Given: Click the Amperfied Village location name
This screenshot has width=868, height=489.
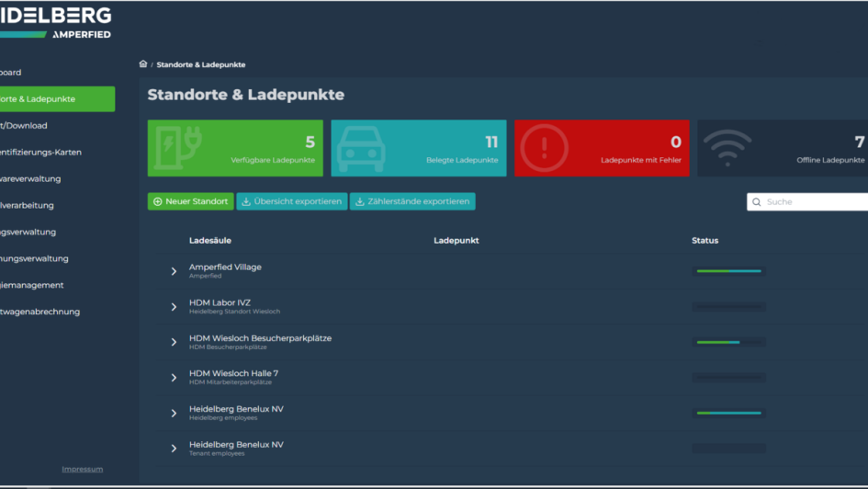Looking at the screenshot, I should 225,267.
